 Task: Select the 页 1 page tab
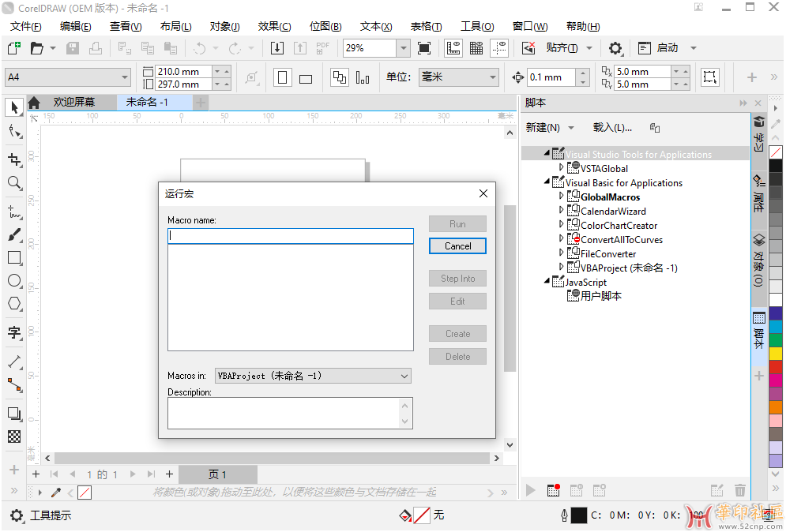click(217, 474)
